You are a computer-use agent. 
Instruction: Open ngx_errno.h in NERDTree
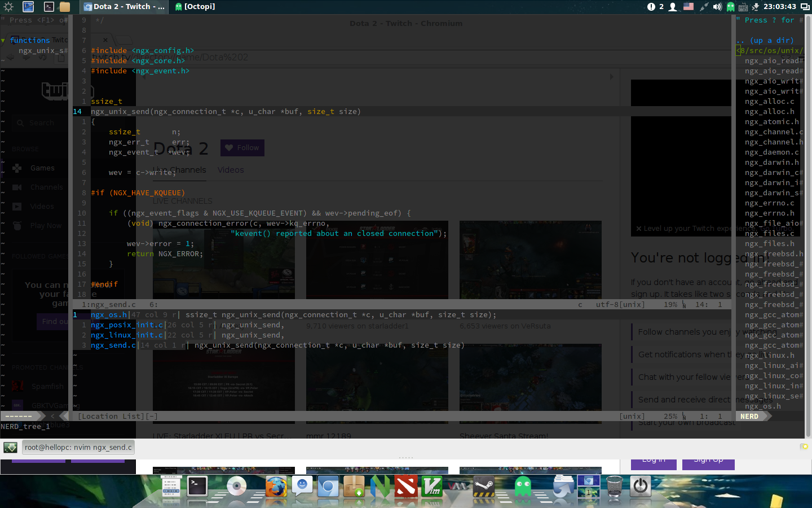[x=769, y=213]
